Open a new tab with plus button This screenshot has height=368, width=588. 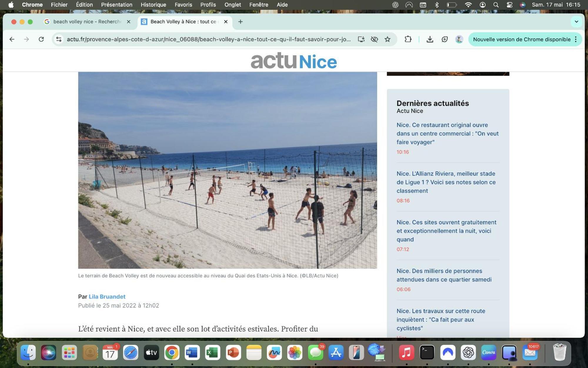(x=240, y=21)
